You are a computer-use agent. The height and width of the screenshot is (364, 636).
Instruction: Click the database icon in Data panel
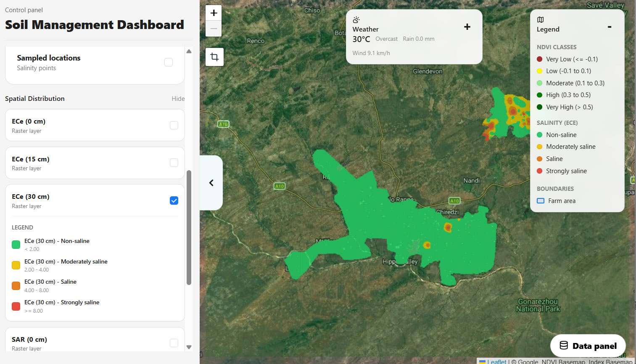tap(564, 346)
